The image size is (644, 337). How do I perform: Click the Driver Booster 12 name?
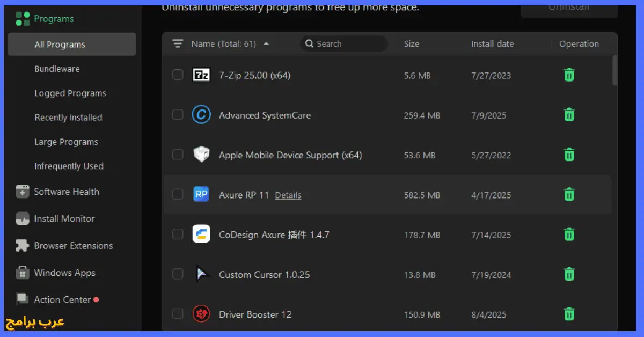pyautogui.click(x=255, y=314)
